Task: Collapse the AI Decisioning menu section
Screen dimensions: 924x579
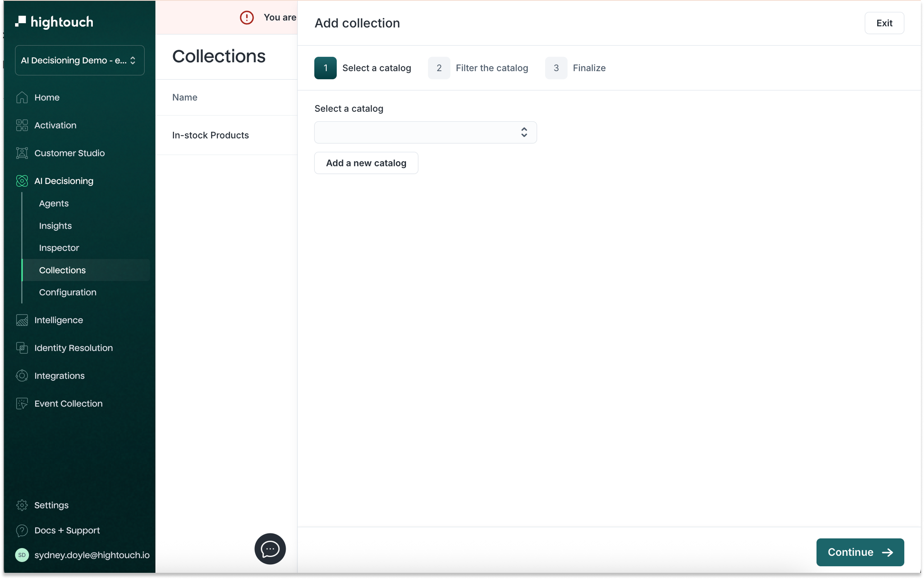Action: click(x=64, y=181)
